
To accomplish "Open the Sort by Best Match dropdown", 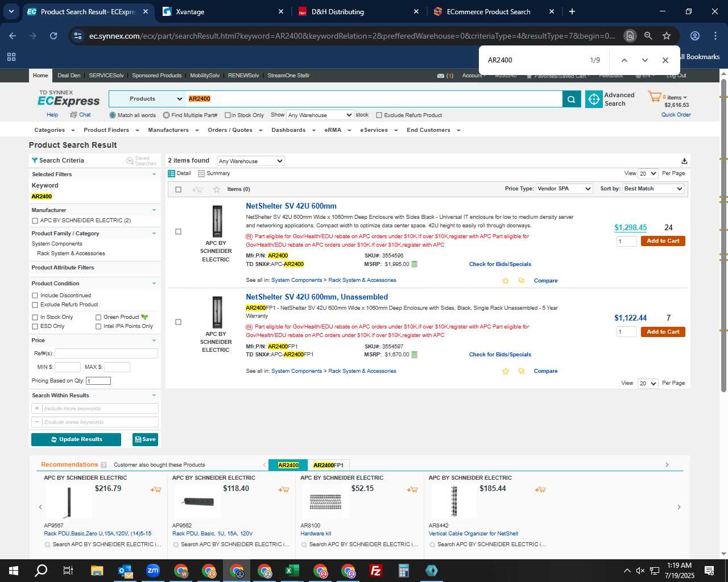I will pyautogui.click(x=653, y=189).
